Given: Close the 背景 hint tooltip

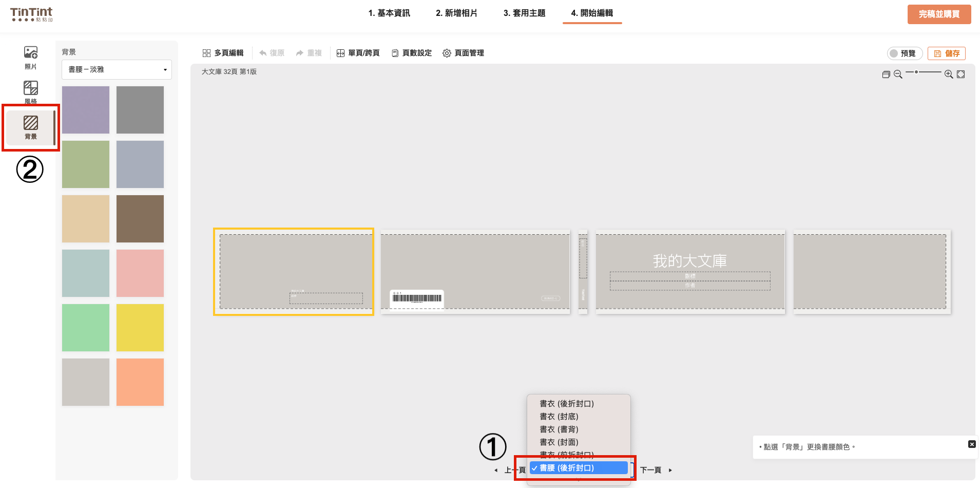Looking at the screenshot, I should click(x=972, y=444).
